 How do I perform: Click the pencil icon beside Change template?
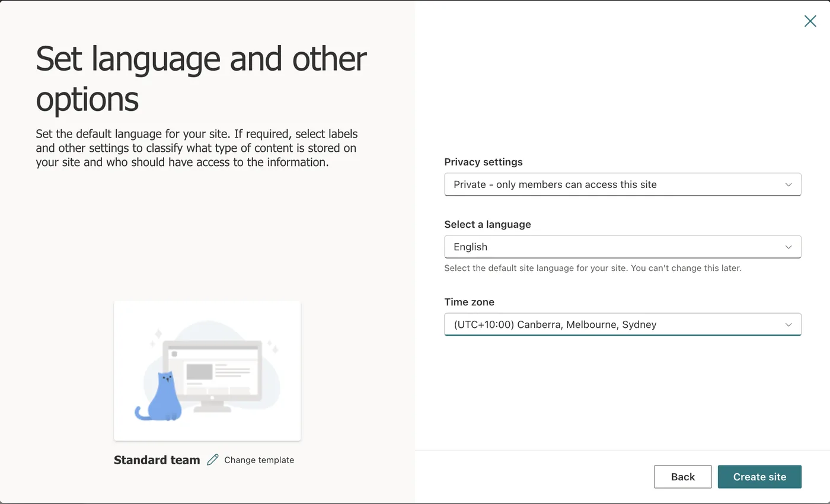tap(213, 460)
